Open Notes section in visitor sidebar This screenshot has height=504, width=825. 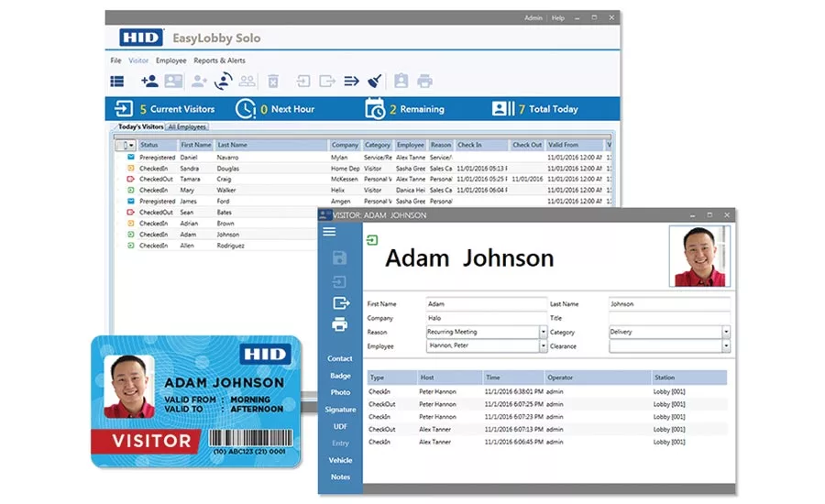coord(340,477)
